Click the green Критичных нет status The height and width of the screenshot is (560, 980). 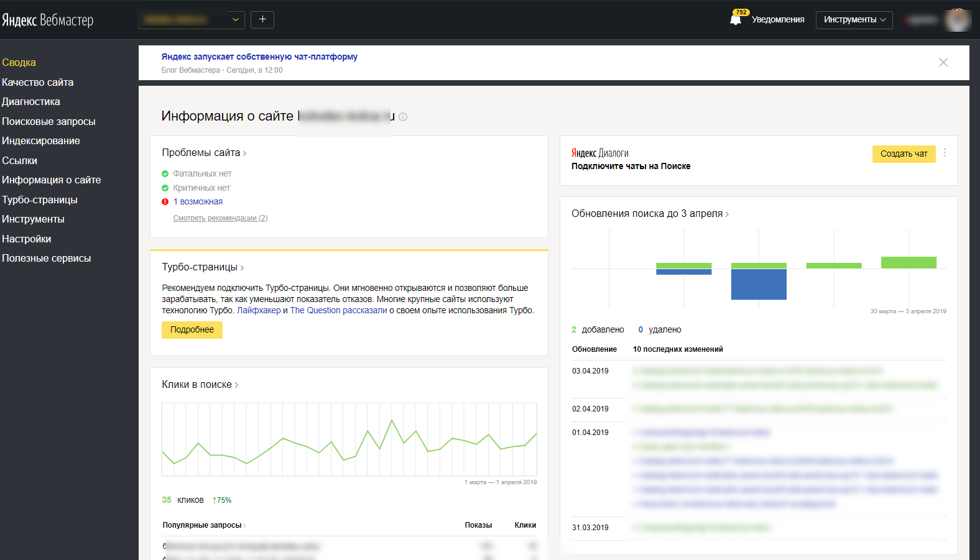(196, 188)
